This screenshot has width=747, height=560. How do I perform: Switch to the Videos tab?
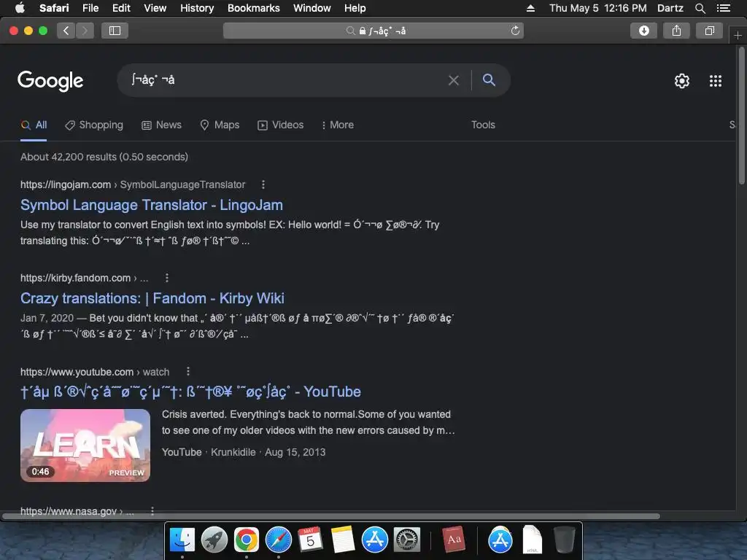[x=281, y=125]
